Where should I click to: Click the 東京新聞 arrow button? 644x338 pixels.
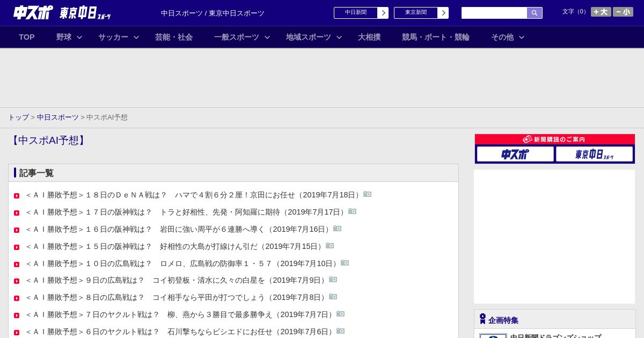point(443,13)
